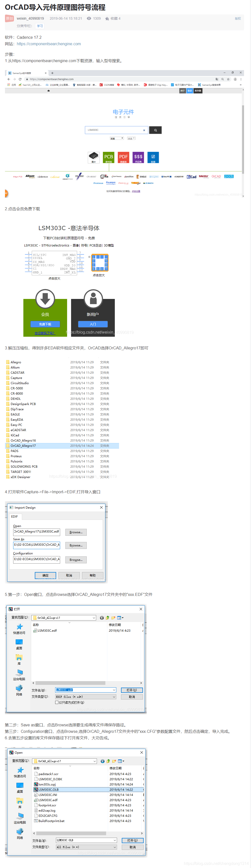Select the LSM303C.OLB file row
This screenshot has height=868, width=251.
pos(88,789)
